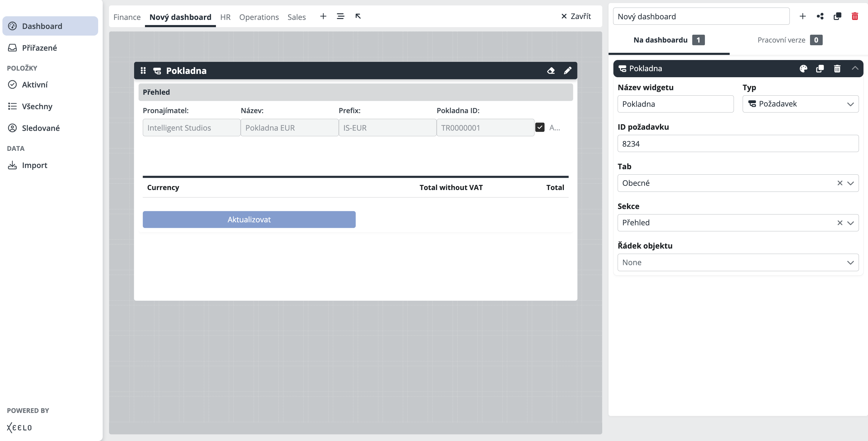868x441 pixels.
Task: Click the pencil edit icon on Pokladna widget
Action: (568, 71)
